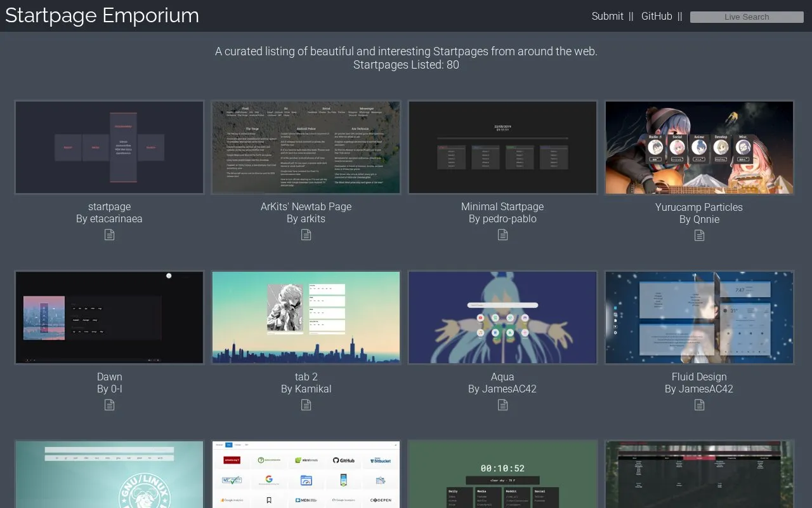This screenshot has height=508, width=812.
Task: Open the Dawn preview thumbnail
Action: tap(110, 317)
